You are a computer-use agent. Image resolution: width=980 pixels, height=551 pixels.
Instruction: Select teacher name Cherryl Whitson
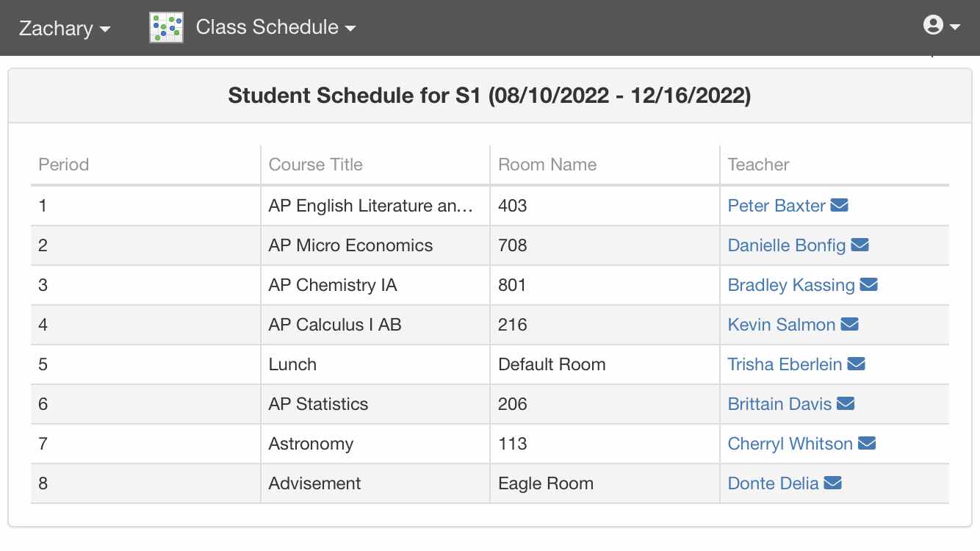point(790,444)
